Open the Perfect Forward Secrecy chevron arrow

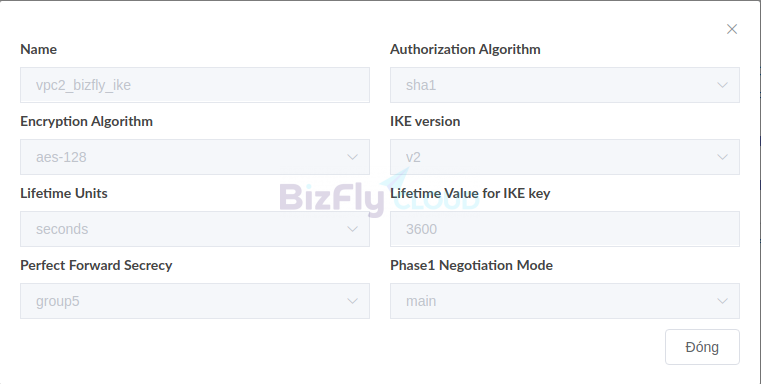point(352,301)
